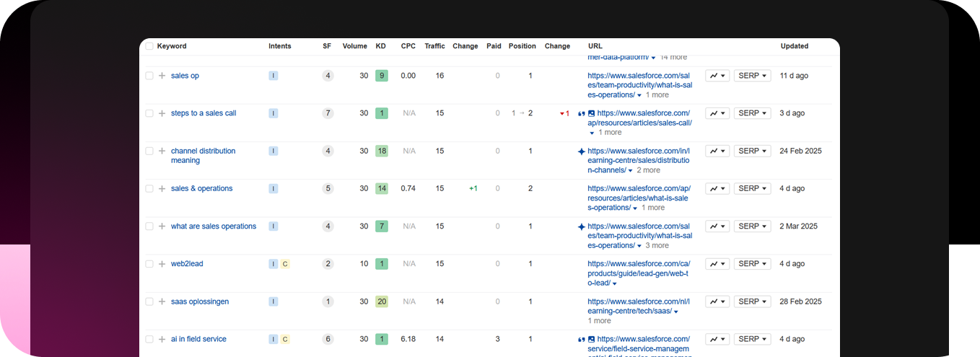This screenshot has width=980, height=357.
Task: Open the chart dropdown for 'sales op'
Action: pos(717,76)
